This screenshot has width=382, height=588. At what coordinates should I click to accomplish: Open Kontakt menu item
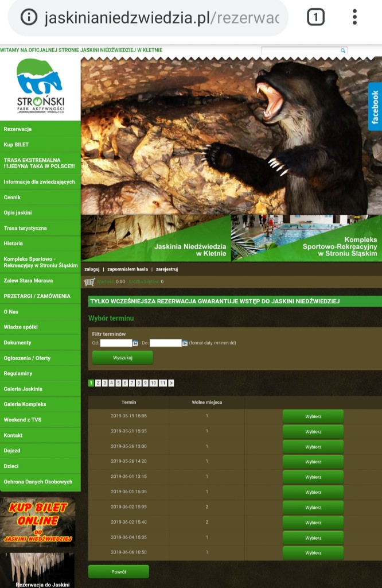coord(40,435)
